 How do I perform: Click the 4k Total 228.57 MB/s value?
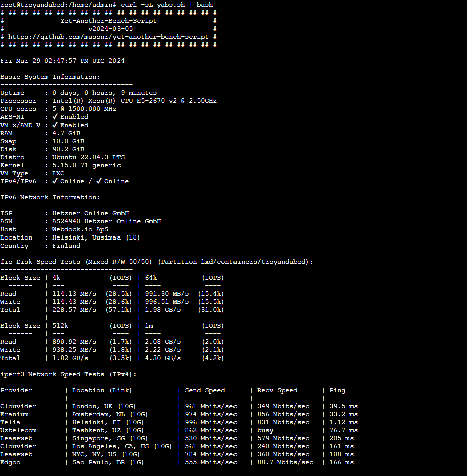74,310
